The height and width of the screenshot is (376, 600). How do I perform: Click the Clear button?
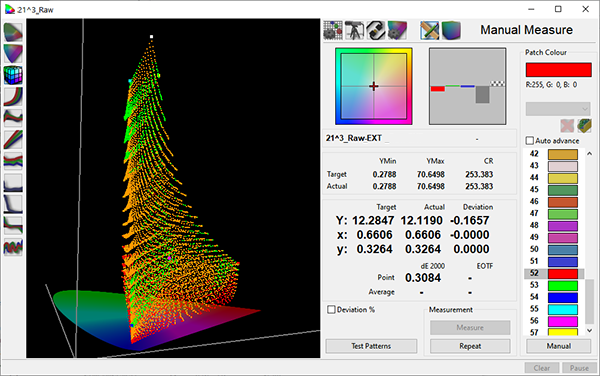[x=541, y=368]
